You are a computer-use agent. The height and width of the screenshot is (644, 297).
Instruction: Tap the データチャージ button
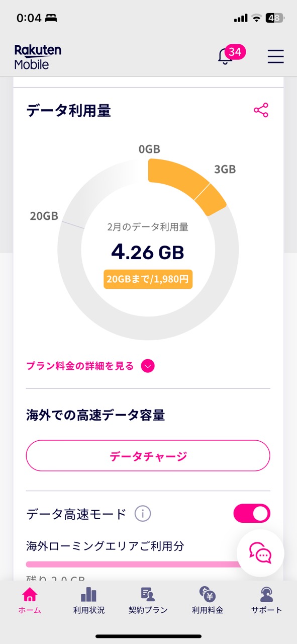[x=148, y=456]
